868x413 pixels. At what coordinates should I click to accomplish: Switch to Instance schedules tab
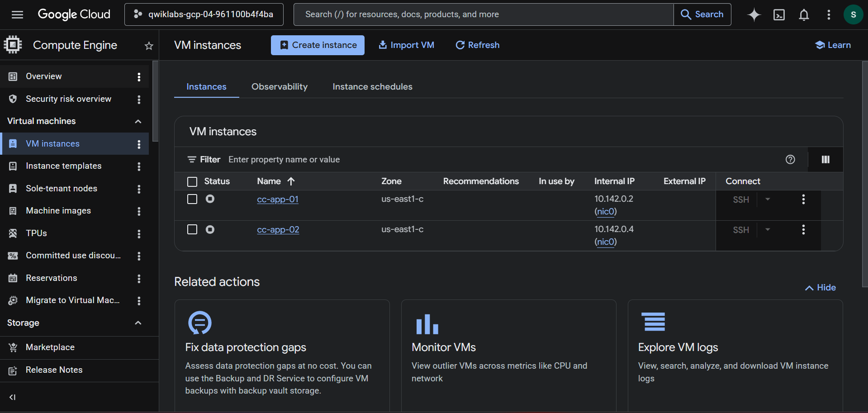click(372, 87)
